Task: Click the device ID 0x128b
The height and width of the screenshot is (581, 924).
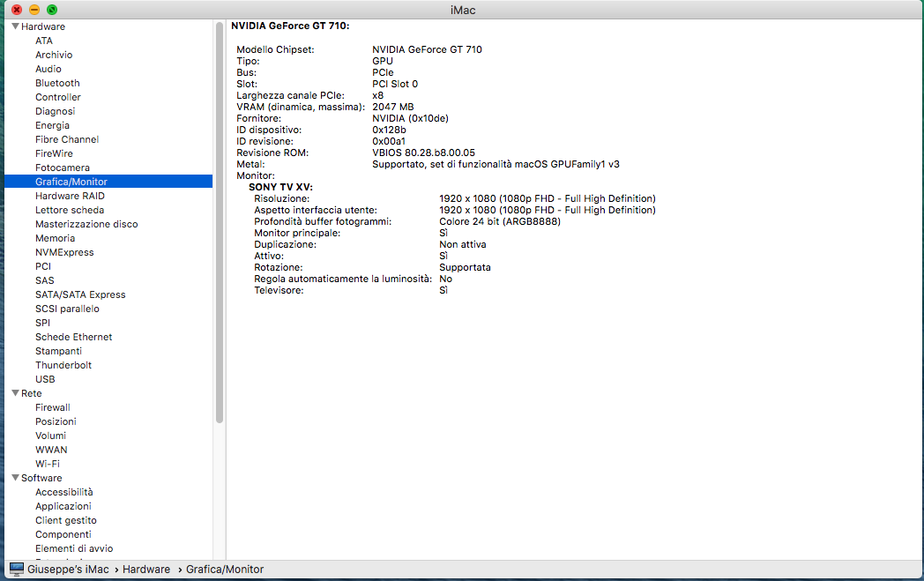Action: [x=389, y=130]
